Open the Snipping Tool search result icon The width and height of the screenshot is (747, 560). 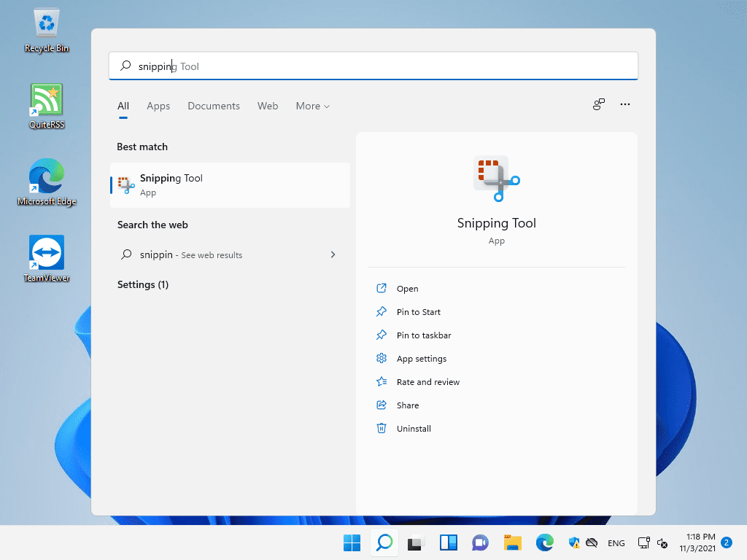point(125,184)
